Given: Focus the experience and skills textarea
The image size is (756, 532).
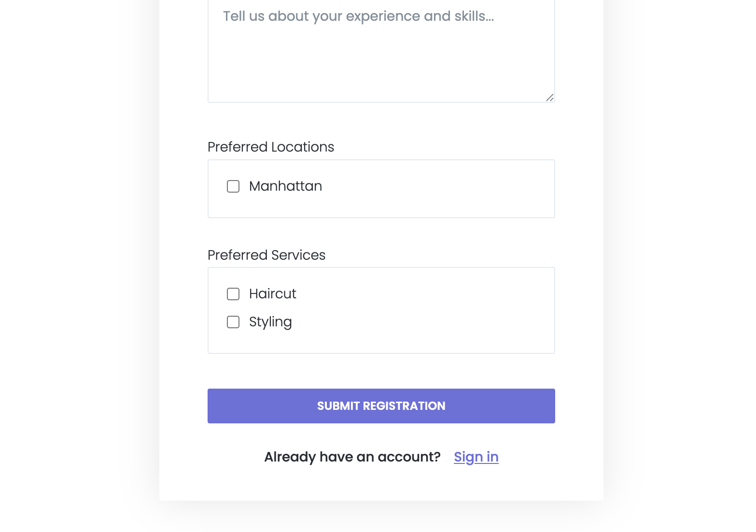Looking at the screenshot, I should click(381, 53).
